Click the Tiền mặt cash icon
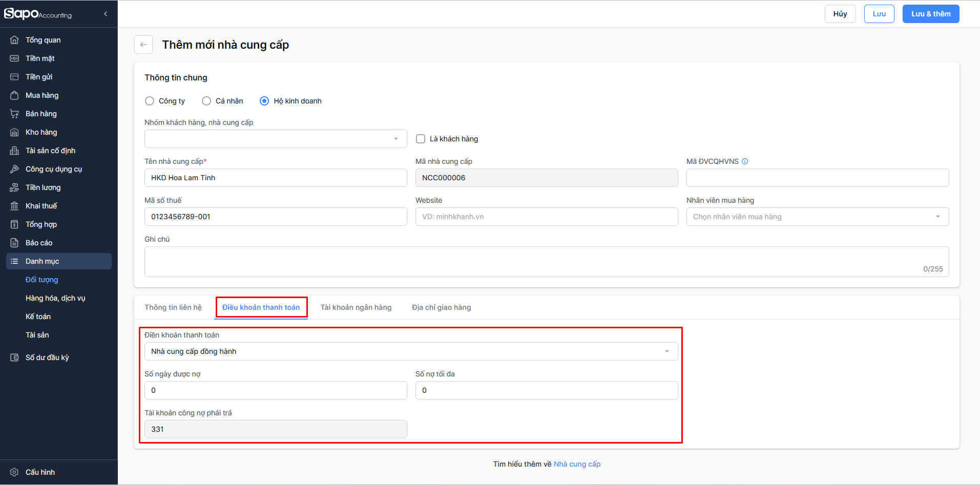The height and width of the screenshot is (485, 980). (14, 58)
